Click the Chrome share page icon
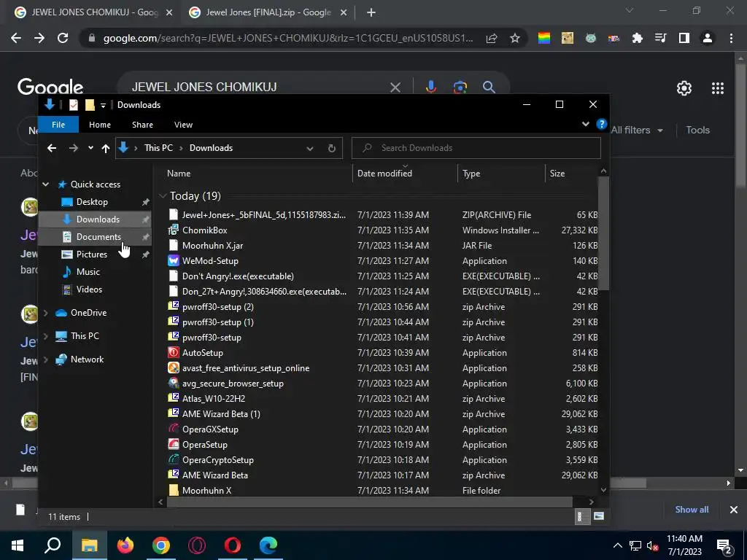The image size is (747, 560). (x=492, y=38)
